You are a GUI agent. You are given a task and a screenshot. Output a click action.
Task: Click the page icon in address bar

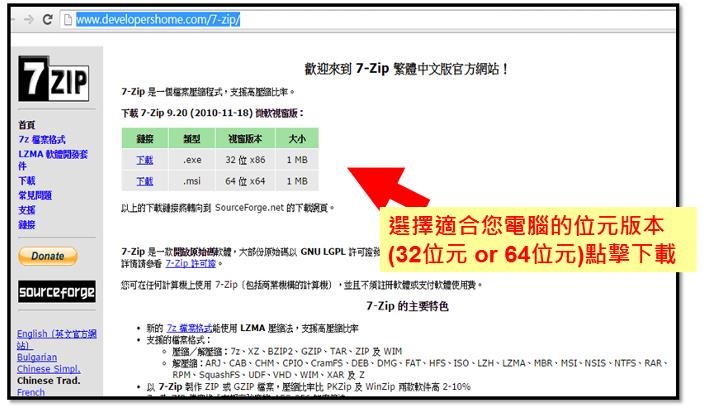coord(68,20)
